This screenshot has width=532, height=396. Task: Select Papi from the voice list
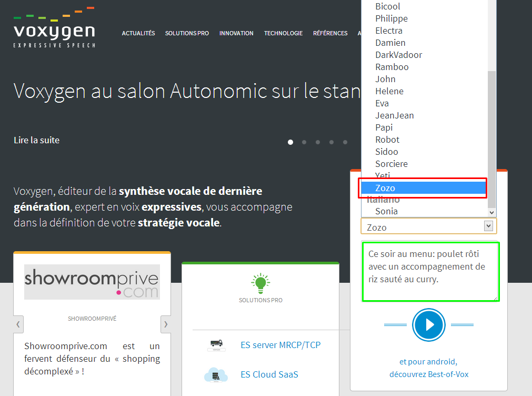point(424,127)
